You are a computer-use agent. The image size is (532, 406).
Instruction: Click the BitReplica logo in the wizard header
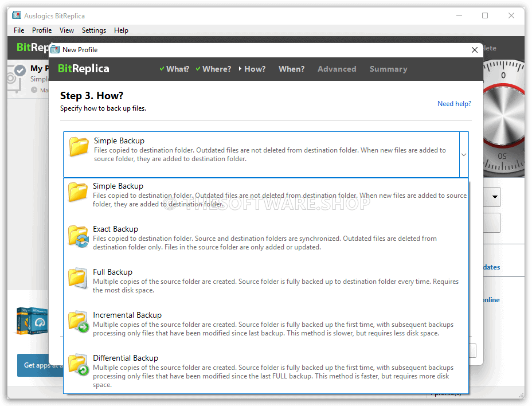click(84, 69)
